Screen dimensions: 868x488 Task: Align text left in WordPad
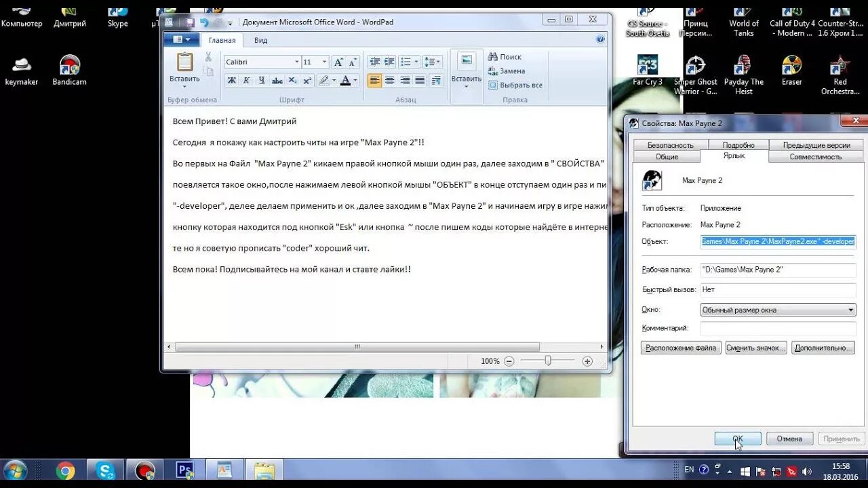374,80
